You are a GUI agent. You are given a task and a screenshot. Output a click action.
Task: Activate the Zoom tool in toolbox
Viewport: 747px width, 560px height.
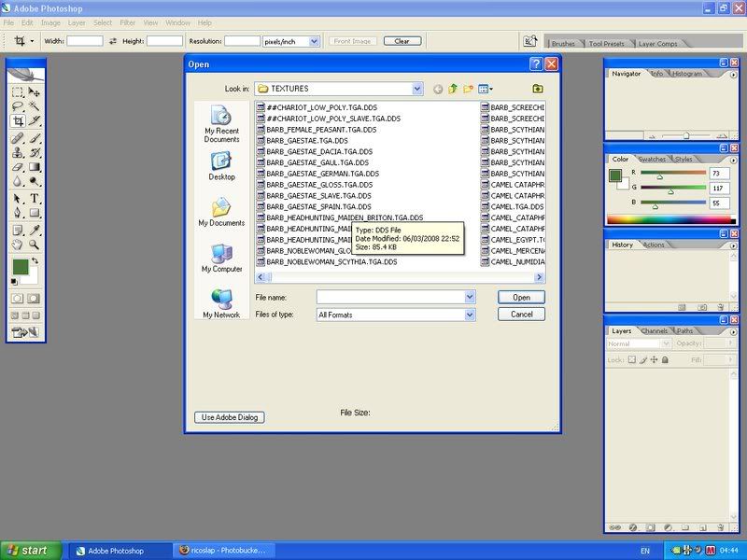35,245
